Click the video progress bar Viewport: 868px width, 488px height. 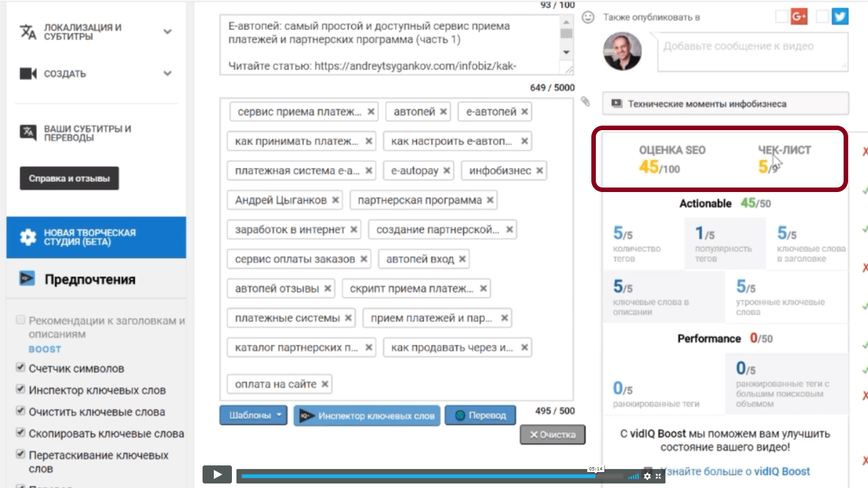pyautogui.click(x=432, y=476)
